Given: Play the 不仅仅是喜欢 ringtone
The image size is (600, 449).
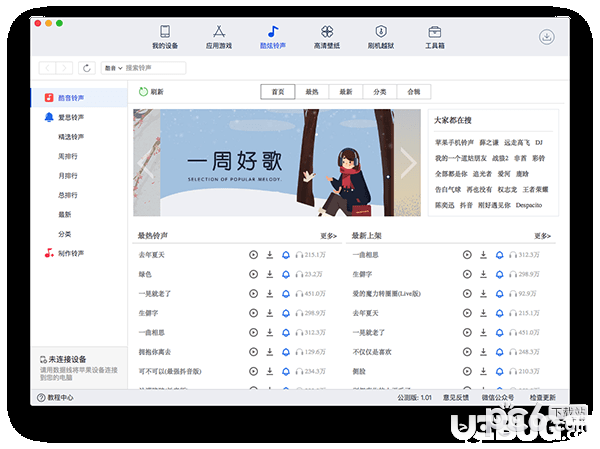Looking at the screenshot, I should click(x=467, y=352).
